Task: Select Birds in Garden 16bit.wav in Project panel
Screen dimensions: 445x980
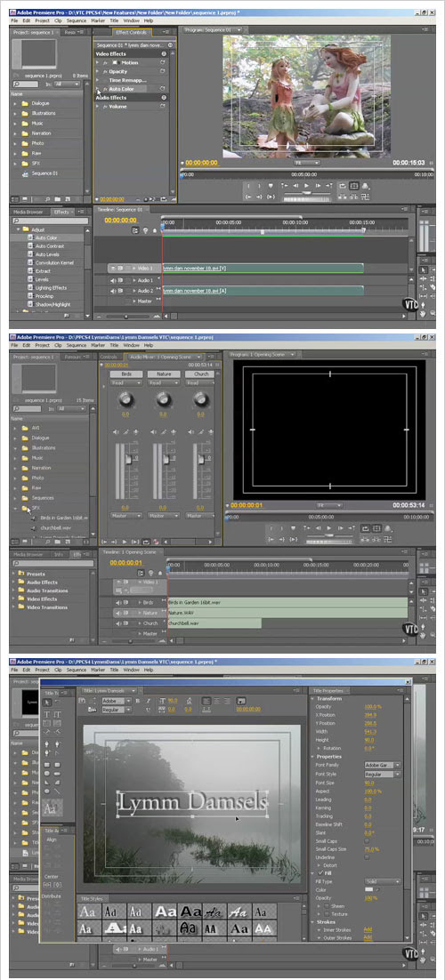Action: click(x=62, y=518)
